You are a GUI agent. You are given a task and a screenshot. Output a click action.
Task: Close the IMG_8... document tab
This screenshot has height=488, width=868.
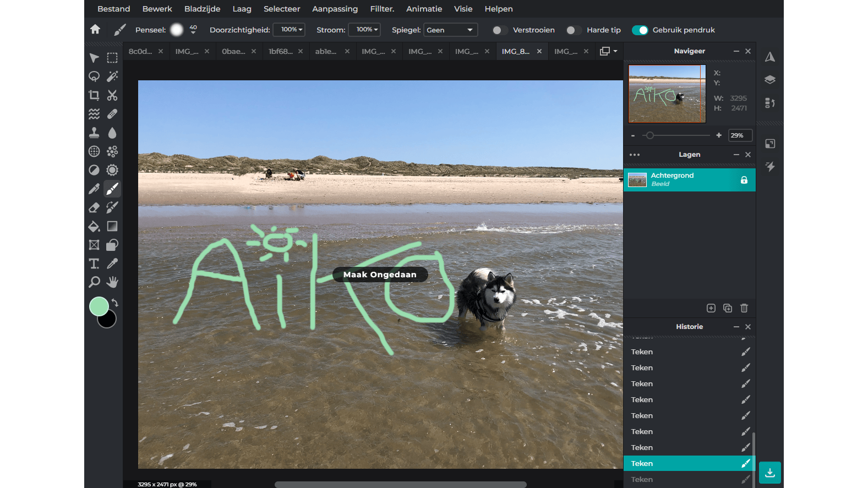pos(539,51)
